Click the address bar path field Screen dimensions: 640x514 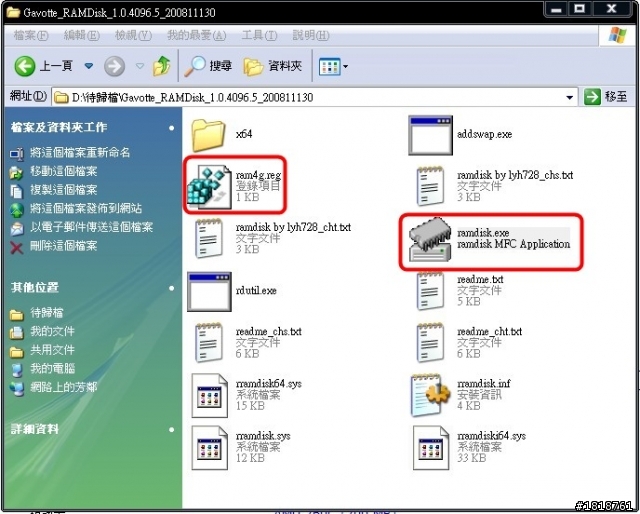tap(314, 98)
